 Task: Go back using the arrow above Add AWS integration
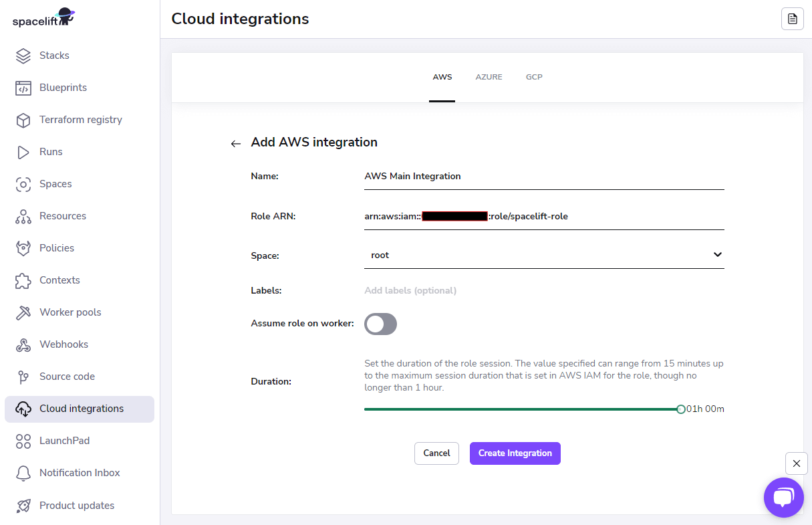pos(235,143)
